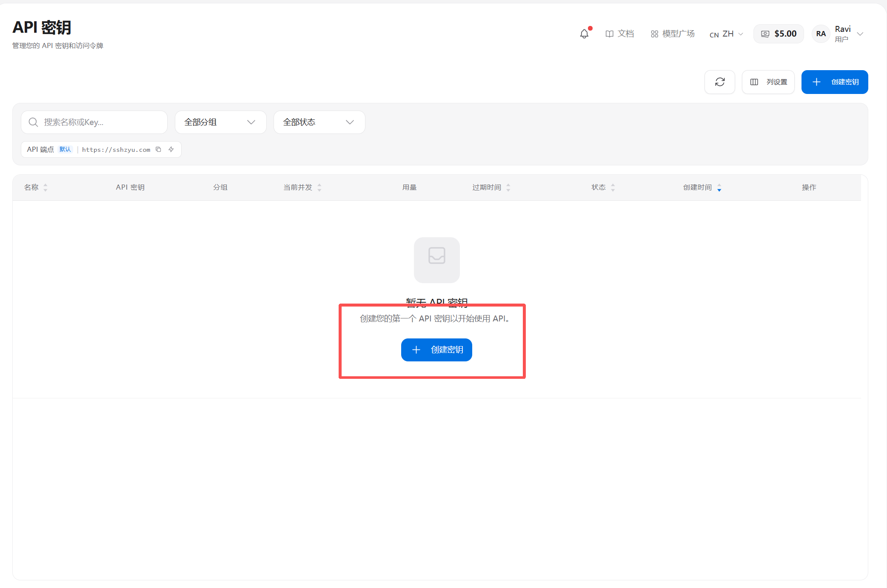887x588 pixels.
Task: Expand the ZH language selector
Action: 726,34
